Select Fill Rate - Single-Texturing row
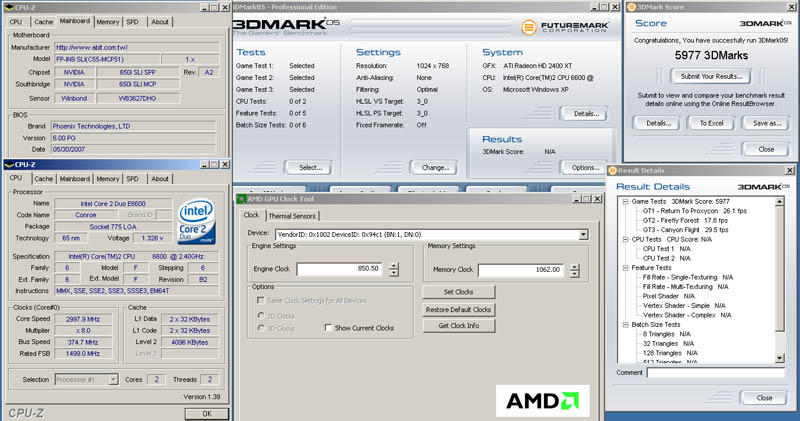 pyautogui.click(x=687, y=277)
